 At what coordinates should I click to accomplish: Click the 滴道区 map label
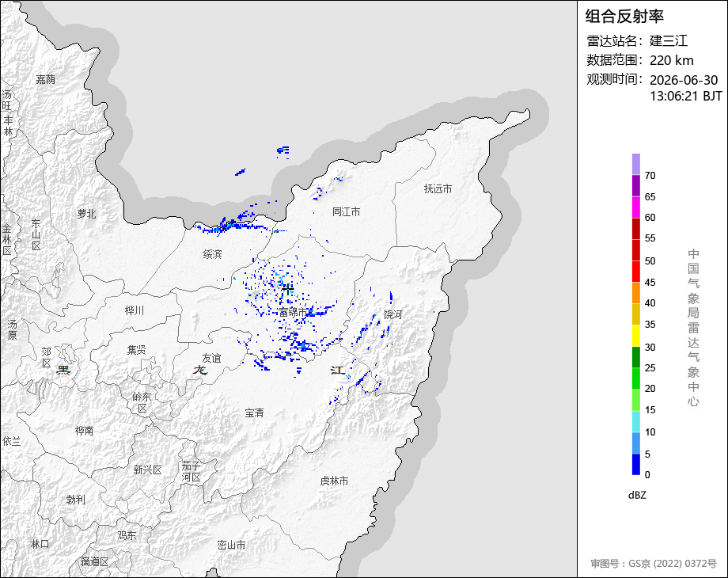[x=94, y=561]
